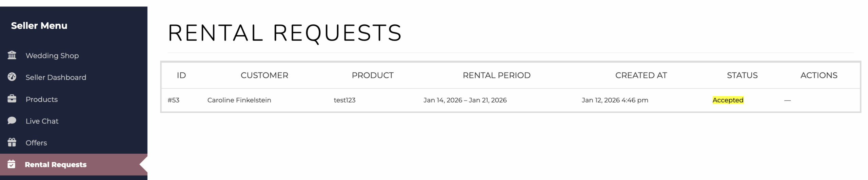Click the Status column header

742,75
